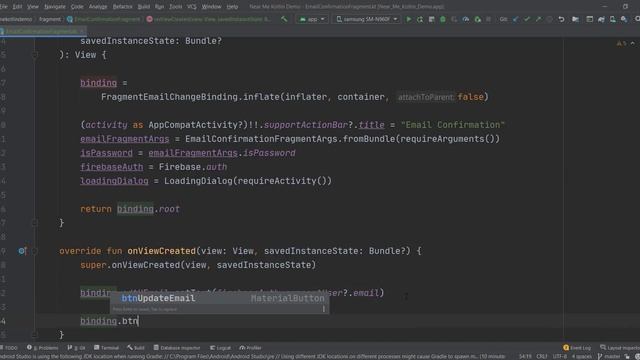Open the Layout Inspector

tap(620, 348)
